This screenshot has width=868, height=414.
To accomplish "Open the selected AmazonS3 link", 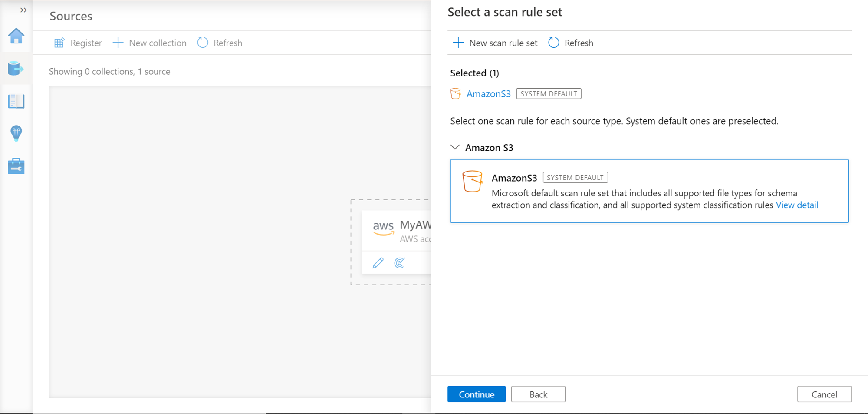I will click(x=488, y=94).
